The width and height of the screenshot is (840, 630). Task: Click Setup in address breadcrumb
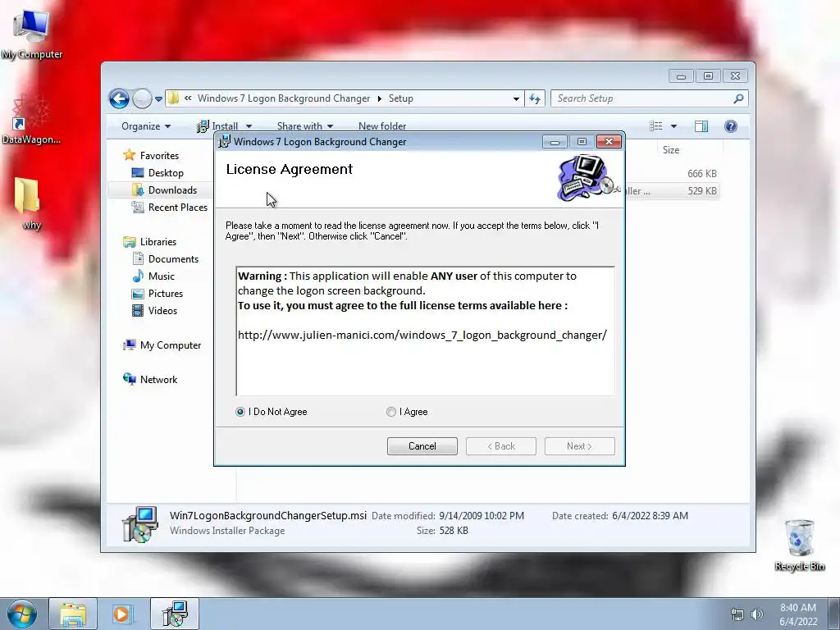pyautogui.click(x=400, y=98)
